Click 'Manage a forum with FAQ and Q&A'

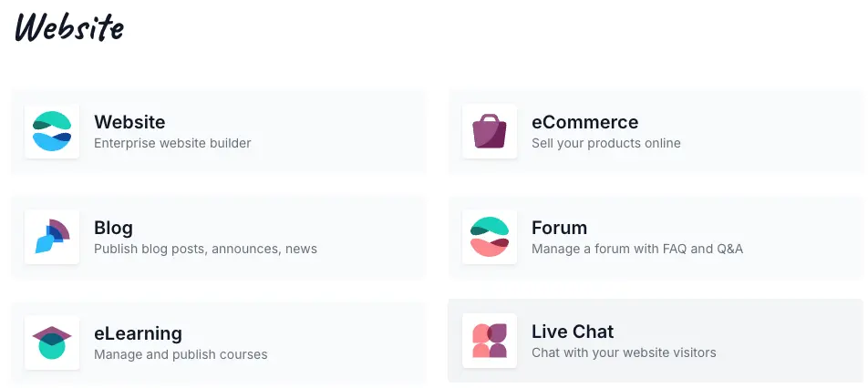click(637, 249)
